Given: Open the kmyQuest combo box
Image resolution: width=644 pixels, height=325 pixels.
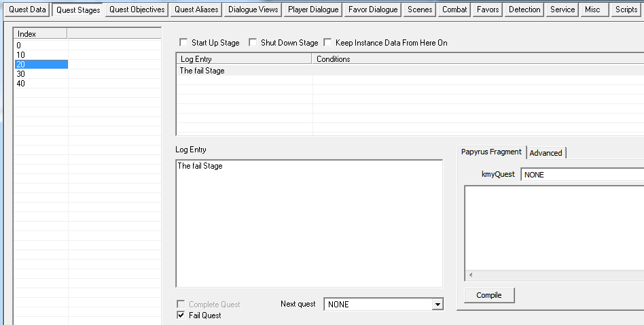Looking at the screenshot, I should point(582,175).
